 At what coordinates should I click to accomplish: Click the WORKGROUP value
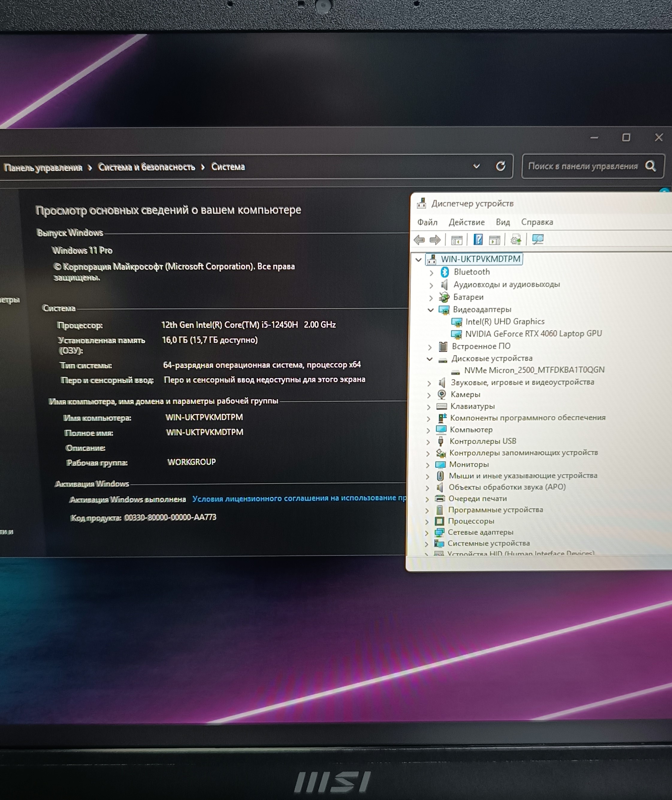click(192, 462)
